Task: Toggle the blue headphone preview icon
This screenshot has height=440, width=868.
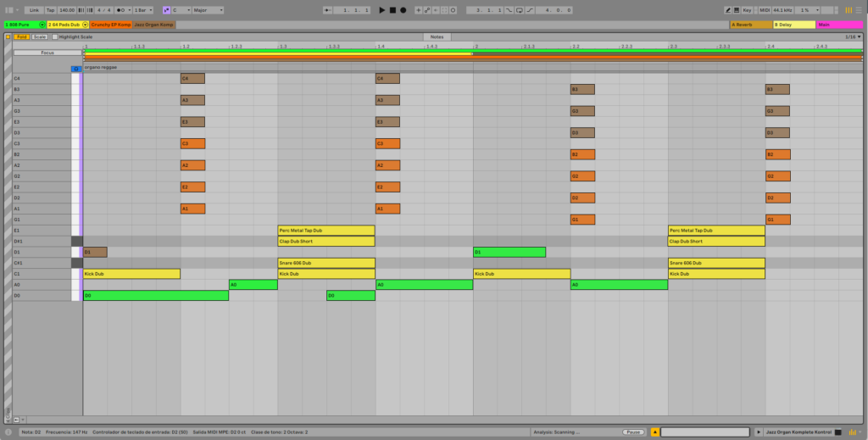Action: click(76, 69)
